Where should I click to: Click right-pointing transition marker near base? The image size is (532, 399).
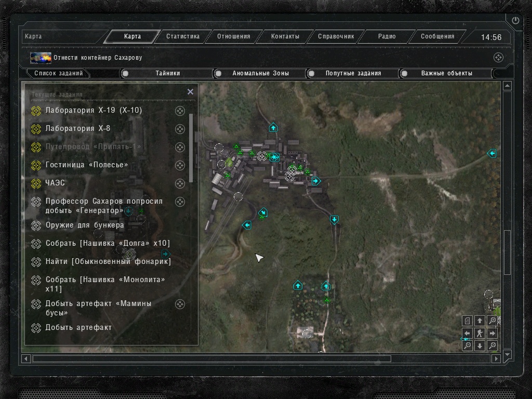[316, 181]
